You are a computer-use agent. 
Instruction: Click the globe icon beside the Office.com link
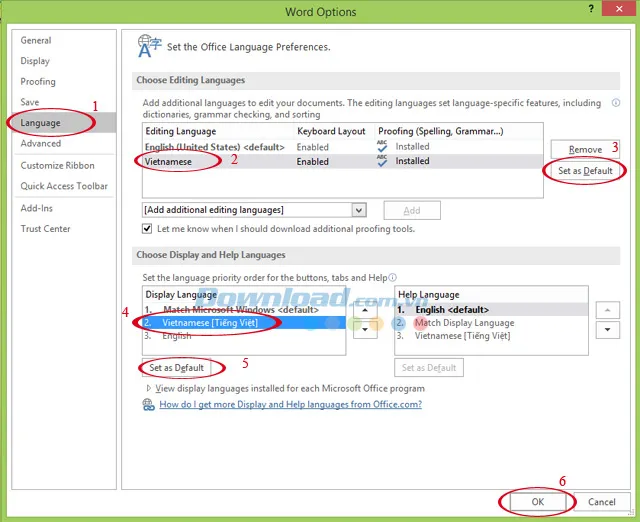click(x=148, y=404)
